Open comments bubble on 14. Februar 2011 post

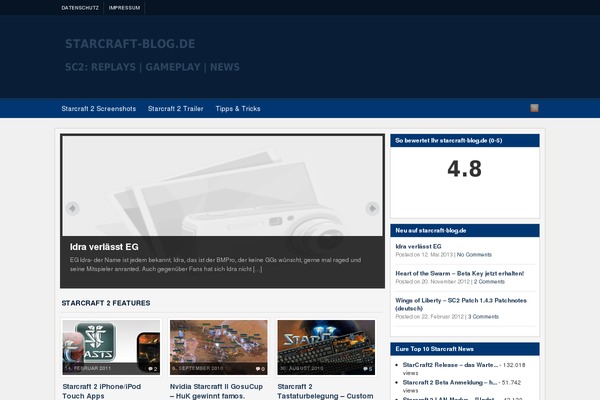(x=153, y=369)
